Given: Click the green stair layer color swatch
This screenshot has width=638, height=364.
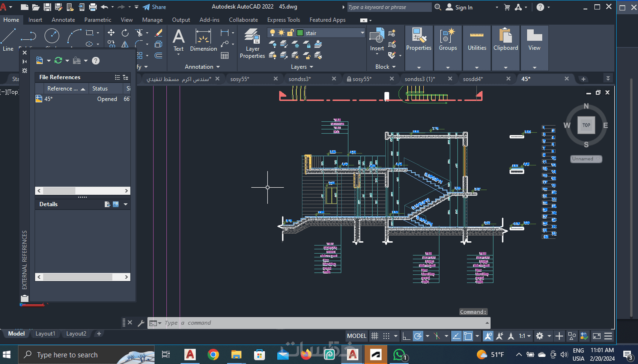Looking at the screenshot, I should pyautogui.click(x=300, y=33).
